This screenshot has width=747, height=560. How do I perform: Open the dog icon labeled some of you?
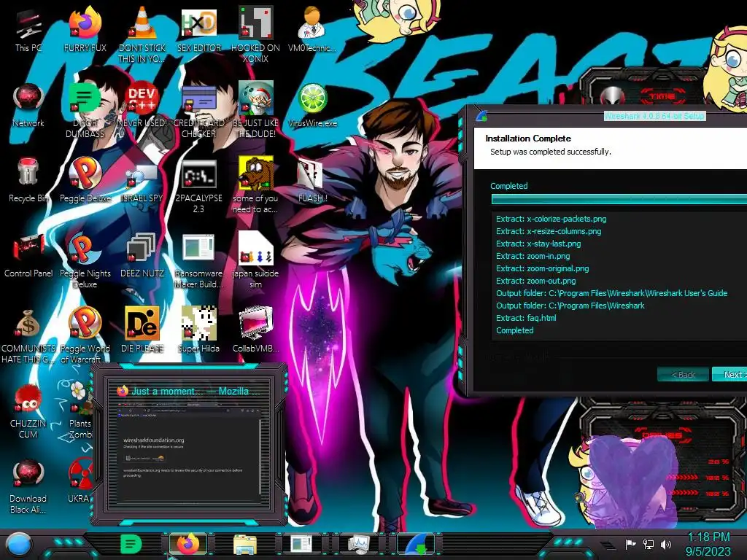coord(256,184)
